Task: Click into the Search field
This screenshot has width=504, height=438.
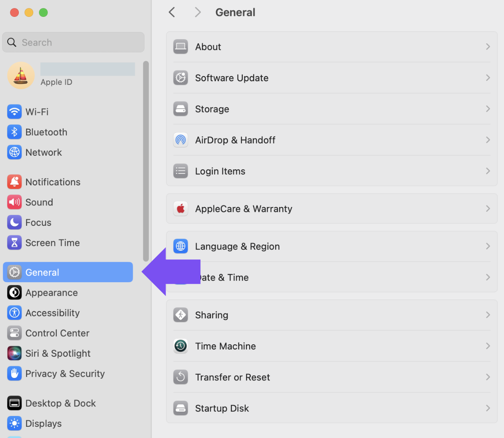Action: 73,42
